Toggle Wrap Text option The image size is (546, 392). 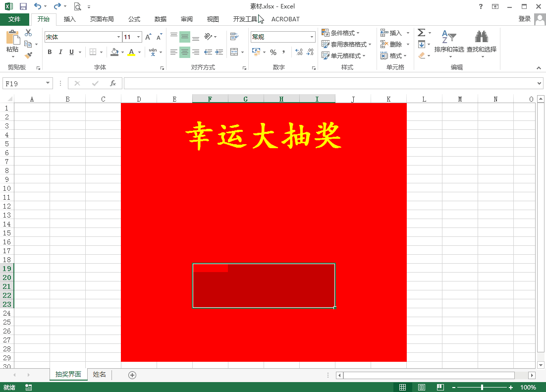(x=234, y=37)
